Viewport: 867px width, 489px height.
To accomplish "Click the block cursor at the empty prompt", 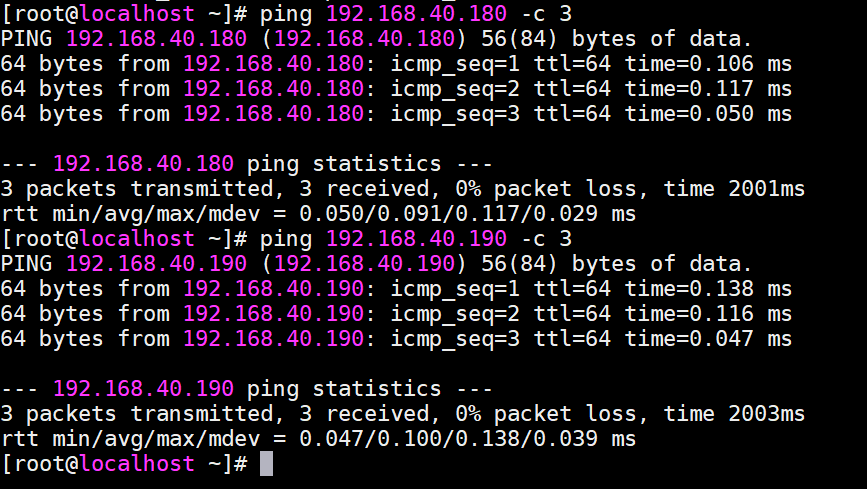I will tap(266, 464).
